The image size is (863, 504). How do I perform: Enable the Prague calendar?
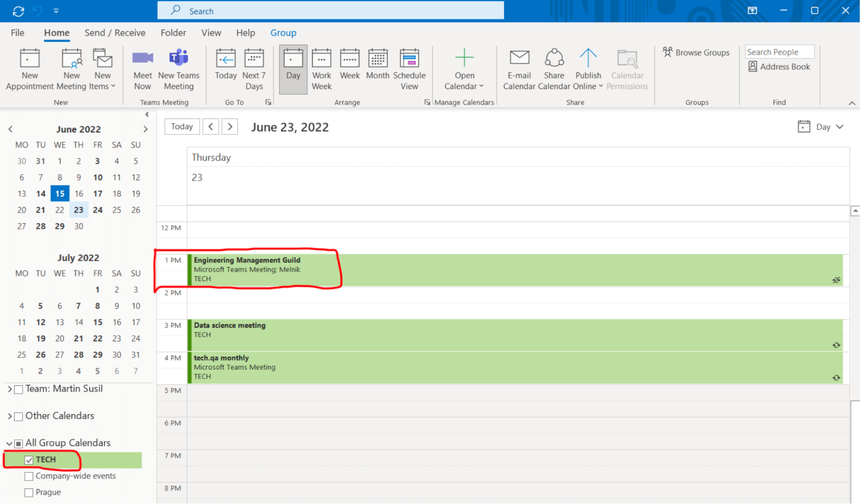tap(28, 492)
